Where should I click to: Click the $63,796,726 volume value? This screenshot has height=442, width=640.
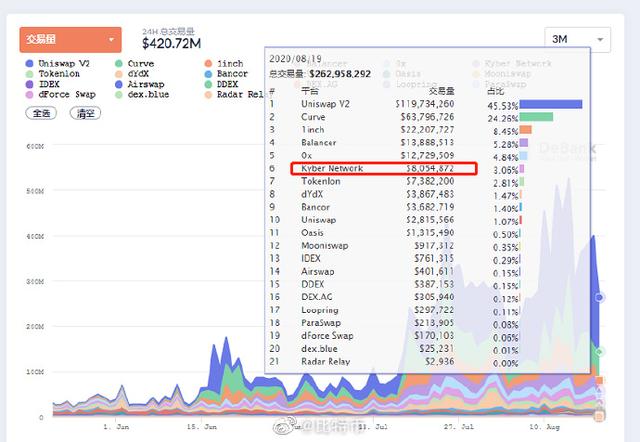(x=427, y=117)
